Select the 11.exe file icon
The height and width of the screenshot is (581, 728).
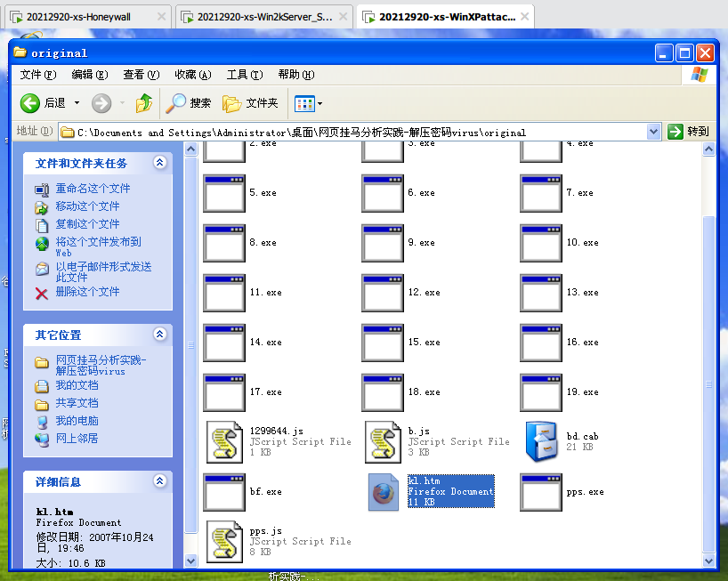(x=224, y=293)
